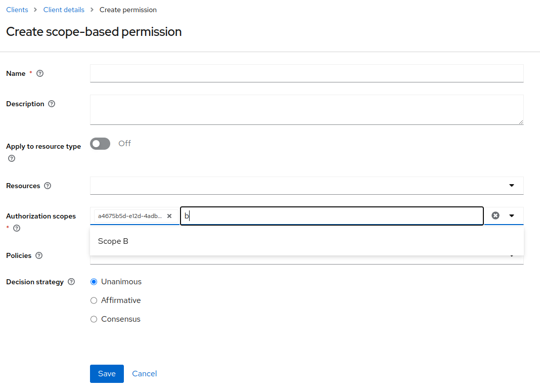This screenshot has height=392, width=540.
Task: Open Resources help tooltip icon
Action: click(x=48, y=186)
